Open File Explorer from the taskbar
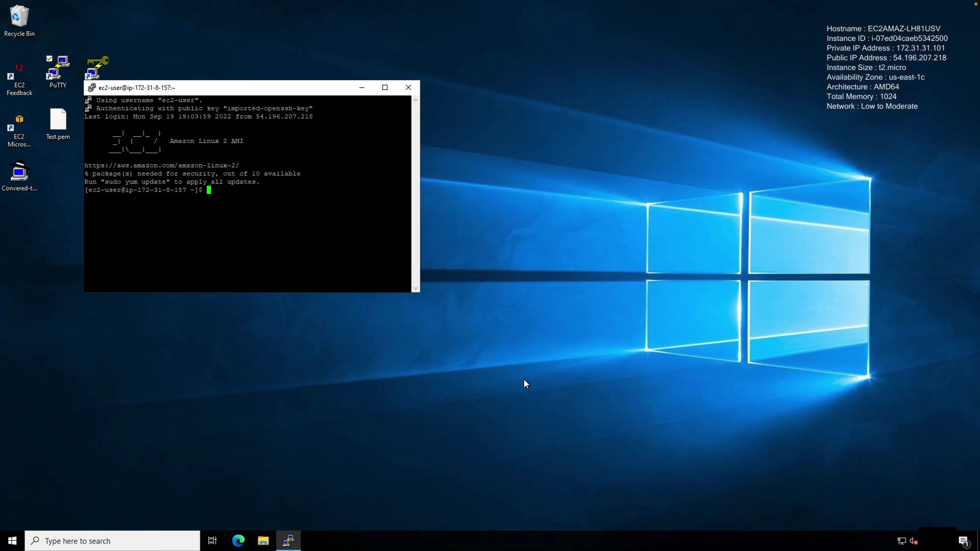 pos(263,541)
